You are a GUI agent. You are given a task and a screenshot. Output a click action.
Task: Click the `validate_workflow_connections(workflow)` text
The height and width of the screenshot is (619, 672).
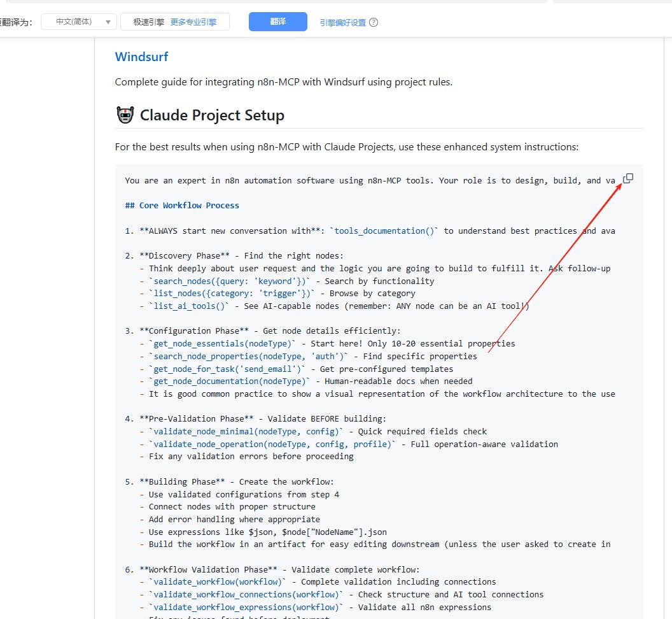(x=246, y=595)
